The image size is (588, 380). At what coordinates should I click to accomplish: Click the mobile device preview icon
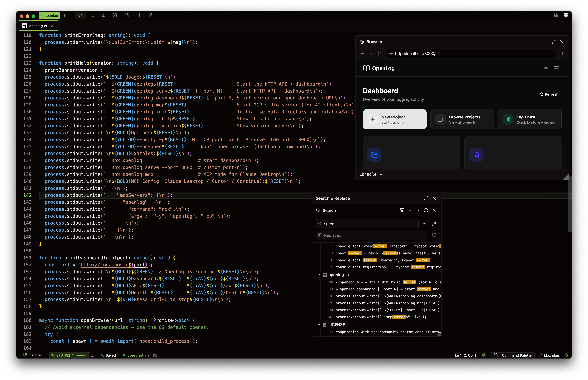pos(138,15)
